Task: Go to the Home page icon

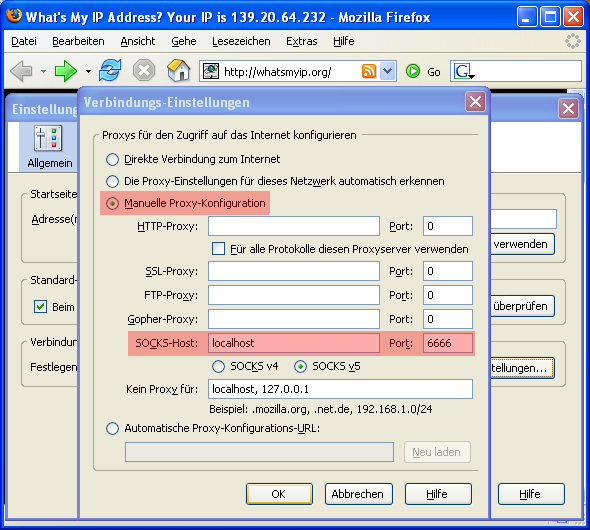Action: [178, 70]
